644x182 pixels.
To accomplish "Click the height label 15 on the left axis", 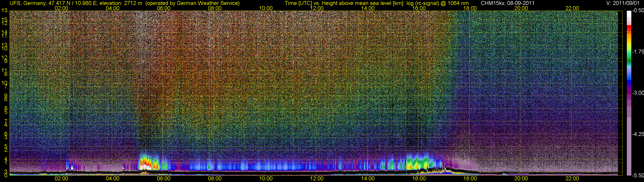I will pyautogui.click(x=5, y=19).
